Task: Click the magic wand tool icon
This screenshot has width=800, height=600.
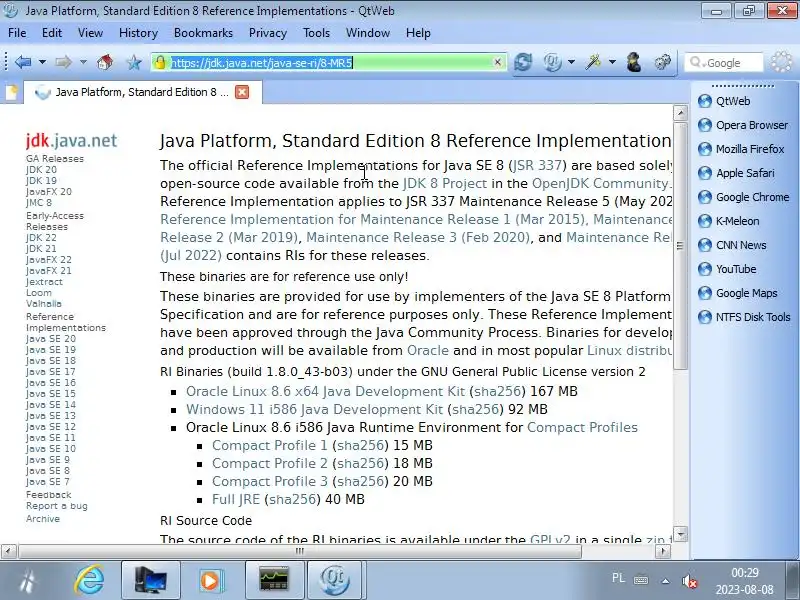Action: point(593,62)
